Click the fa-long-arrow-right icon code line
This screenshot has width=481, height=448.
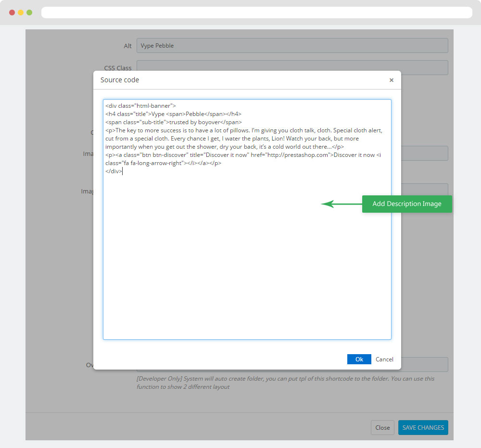[163, 163]
